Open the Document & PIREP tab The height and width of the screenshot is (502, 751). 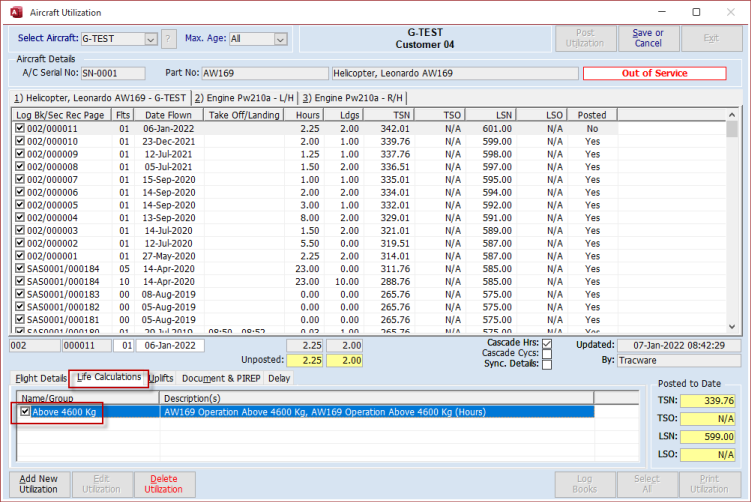[221, 378]
